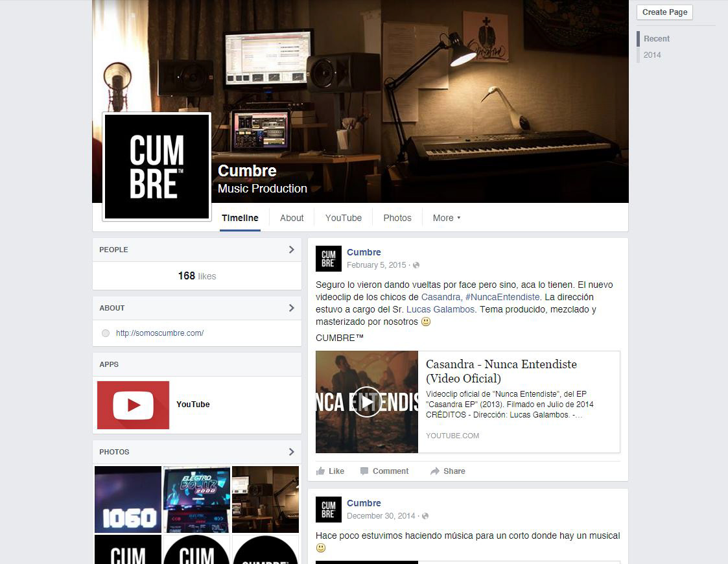Viewport: 728px width, 564px height.
Task: Click the thumbs-up Like icon
Action: pyautogui.click(x=320, y=471)
